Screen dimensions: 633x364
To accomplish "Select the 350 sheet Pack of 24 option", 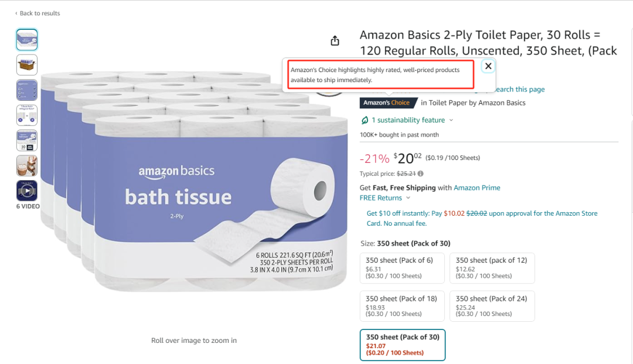I will [x=492, y=305].
